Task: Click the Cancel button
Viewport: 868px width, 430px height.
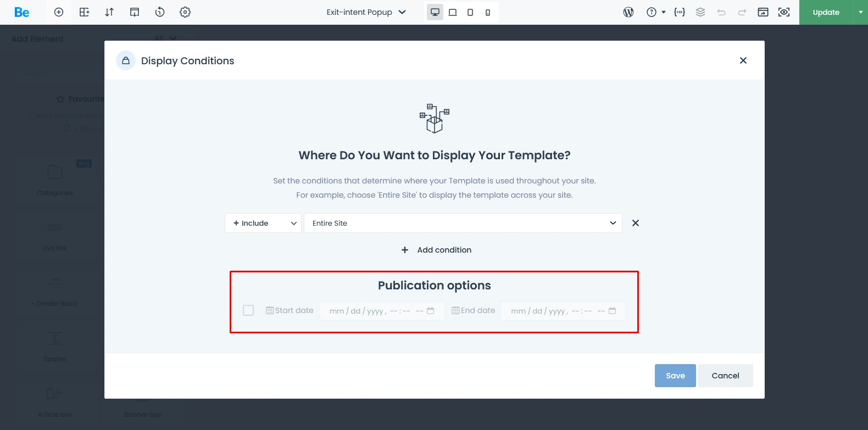Action: (725, 376)
